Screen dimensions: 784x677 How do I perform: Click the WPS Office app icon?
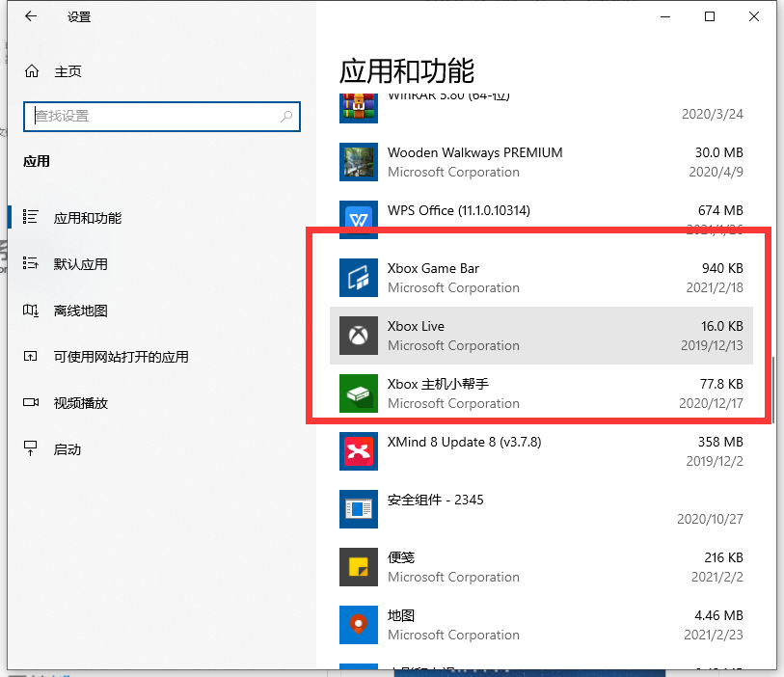(359, 220)
